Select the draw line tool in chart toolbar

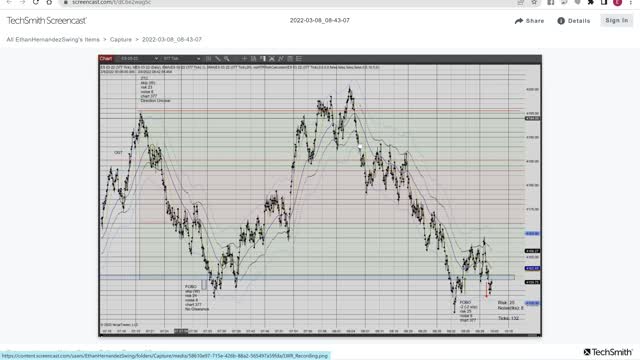tap(218, 59)
